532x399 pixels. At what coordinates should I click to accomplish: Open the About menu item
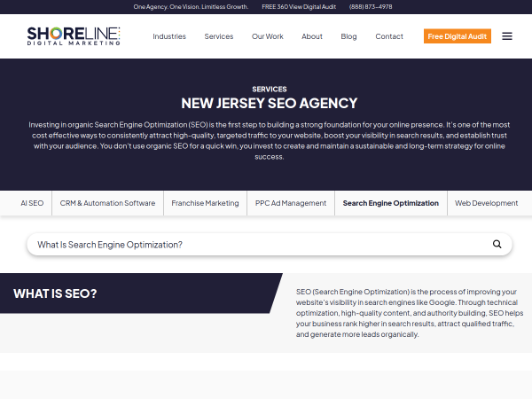click(x=312, y=36)
